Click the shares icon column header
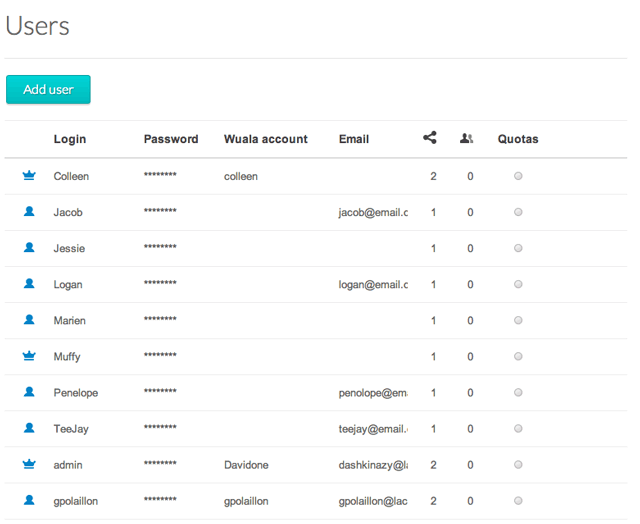640x524 pixels. click(430, 139)
